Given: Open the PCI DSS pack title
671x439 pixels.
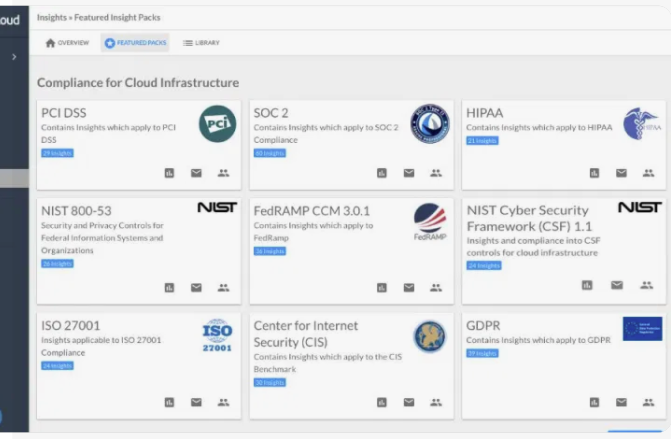Looking at the screenshot, I should point(64,113).
